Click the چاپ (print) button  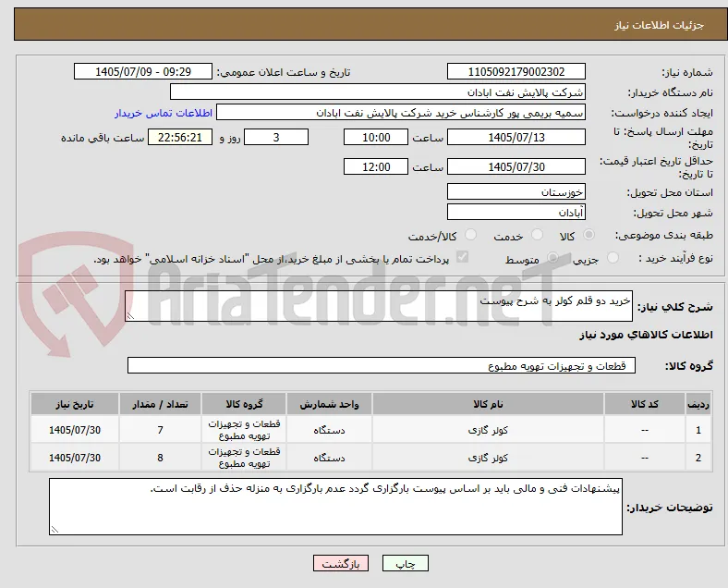405,563
